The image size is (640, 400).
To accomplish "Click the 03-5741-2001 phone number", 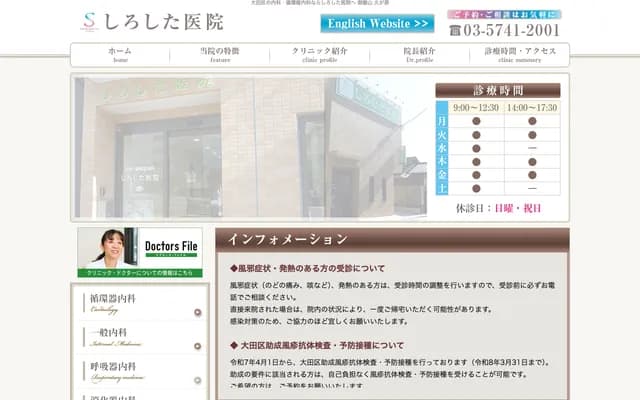I will click(x=512, y=31).
